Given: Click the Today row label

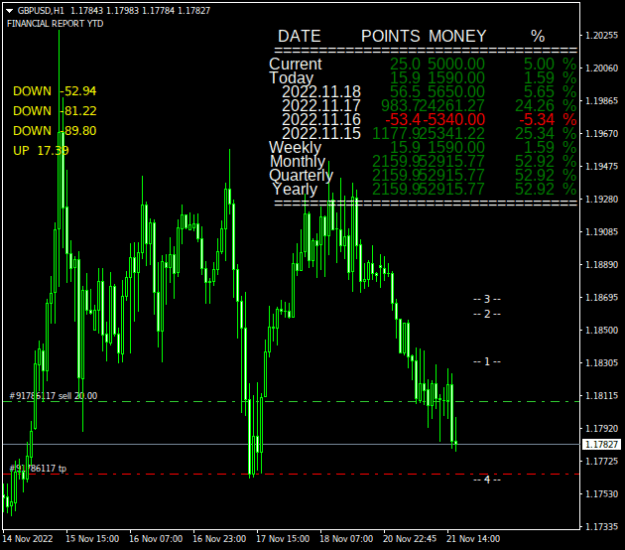Looking at the screenshot, I should [x=292, y=78].
